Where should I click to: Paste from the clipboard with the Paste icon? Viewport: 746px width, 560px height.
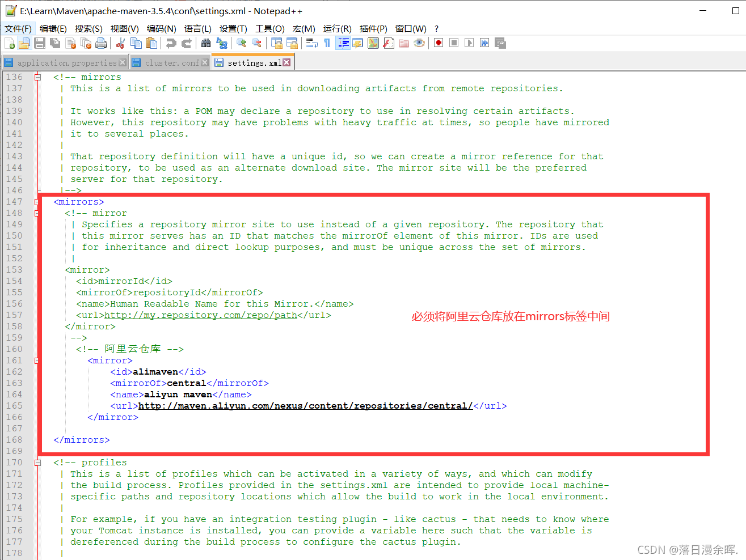[151, 43]
